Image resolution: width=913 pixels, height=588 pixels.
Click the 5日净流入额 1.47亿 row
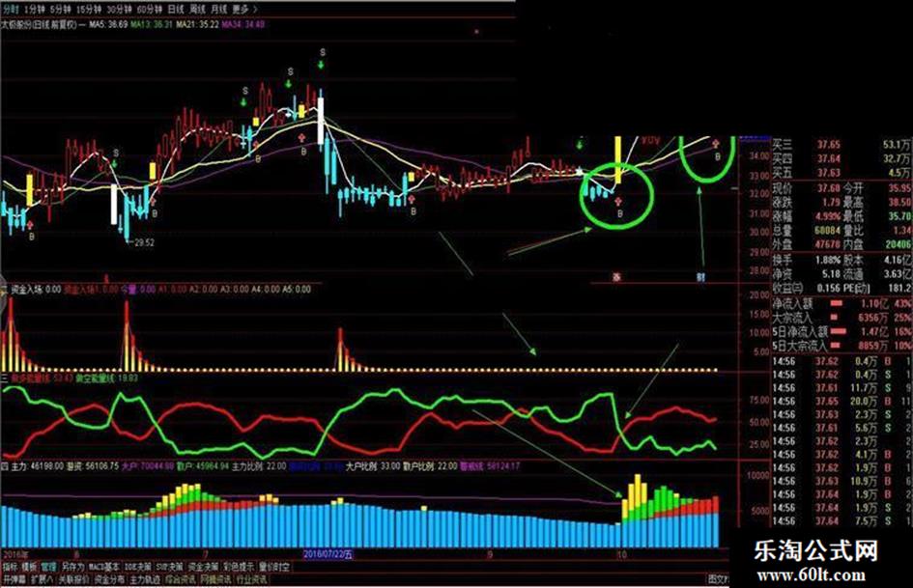[x=842, y=332]
